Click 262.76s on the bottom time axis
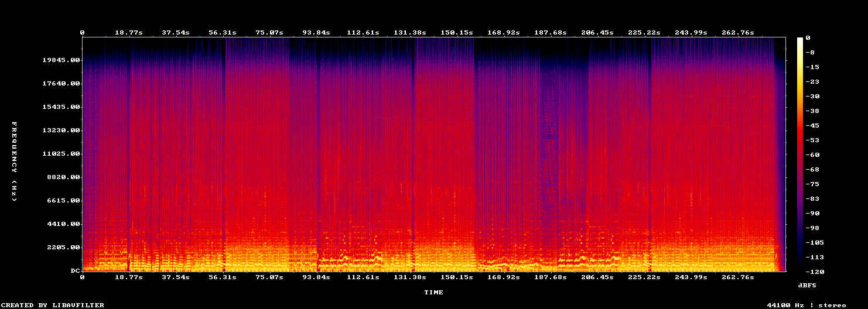Image resolution: width=868 pixels, height=309 pixels. (738, 277)
